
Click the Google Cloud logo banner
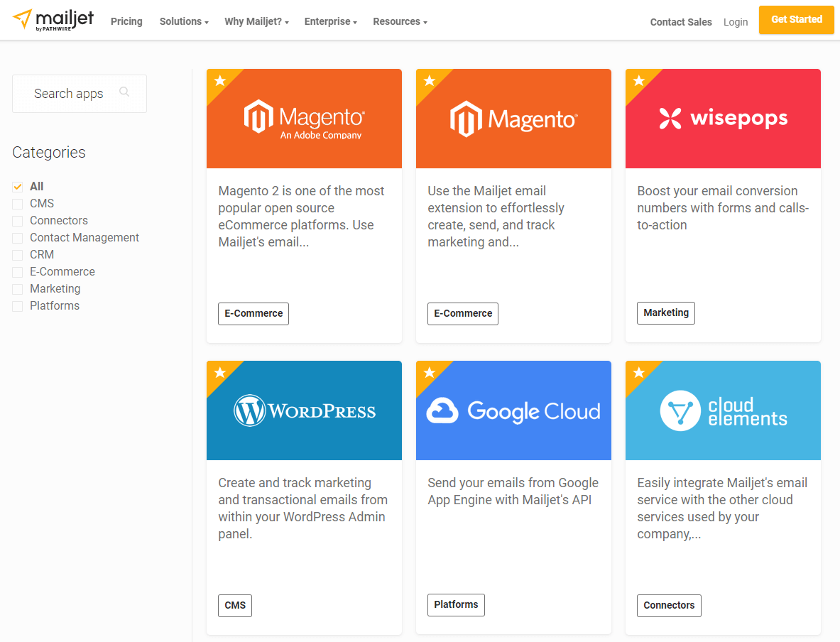coord(514,410)
